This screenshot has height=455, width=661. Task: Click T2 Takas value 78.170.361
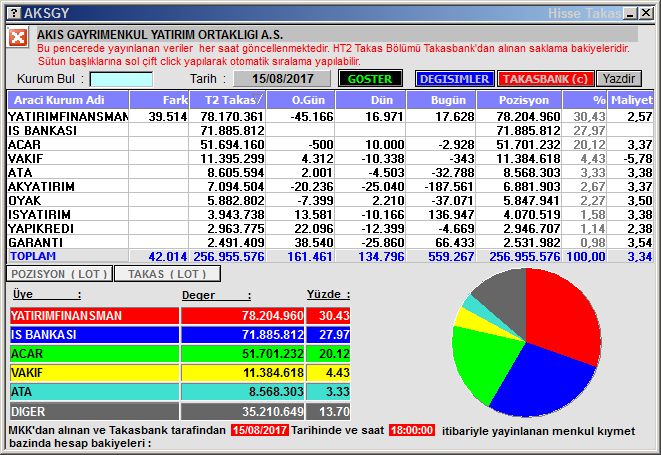232,117
